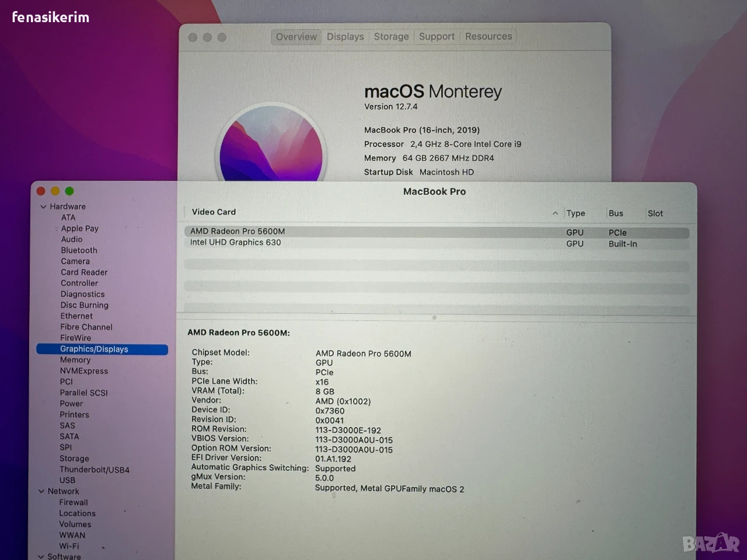Collapse the Hardware section chevron
Image resolution: width=747 pixels, height=560 pixels.
[43, 206]
